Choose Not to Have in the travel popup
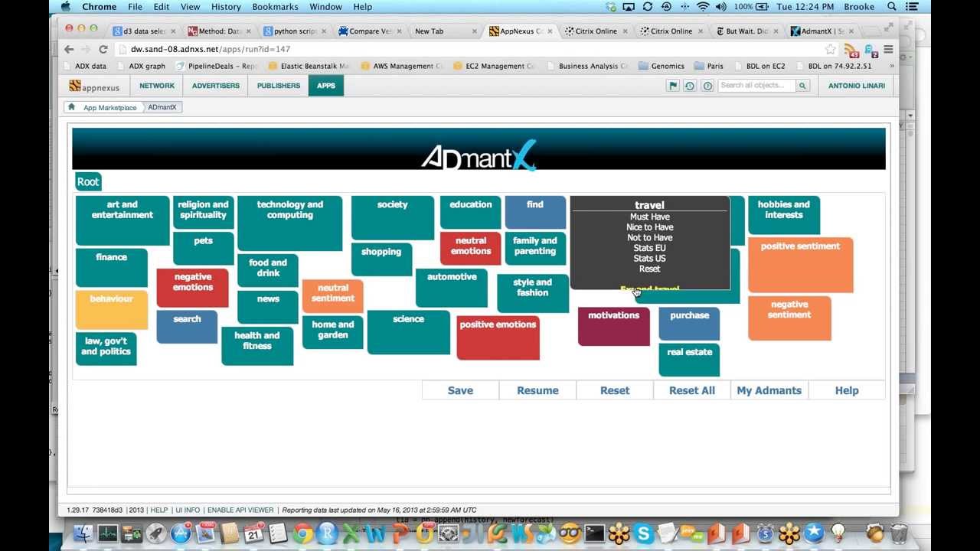 pos(649,237)
